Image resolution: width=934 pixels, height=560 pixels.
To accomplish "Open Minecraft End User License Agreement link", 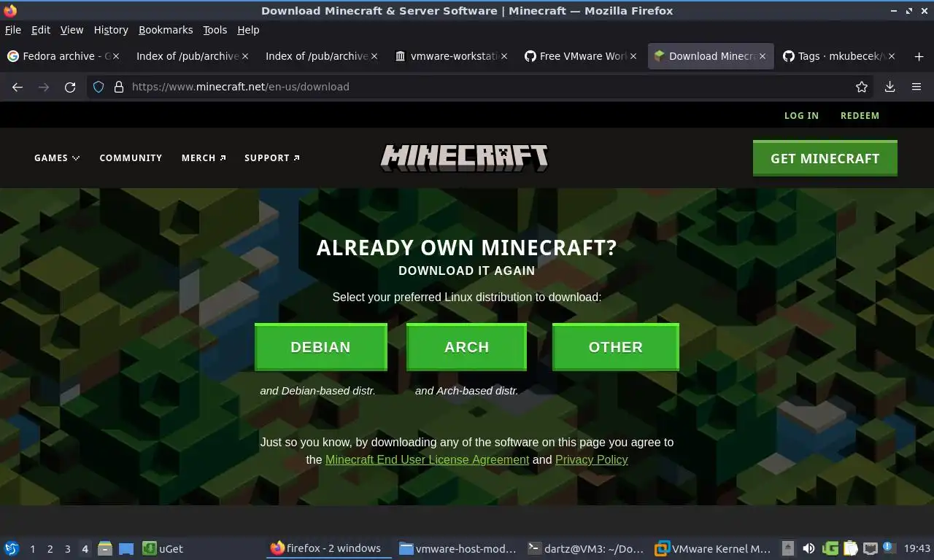I will [x=427, y=459].
